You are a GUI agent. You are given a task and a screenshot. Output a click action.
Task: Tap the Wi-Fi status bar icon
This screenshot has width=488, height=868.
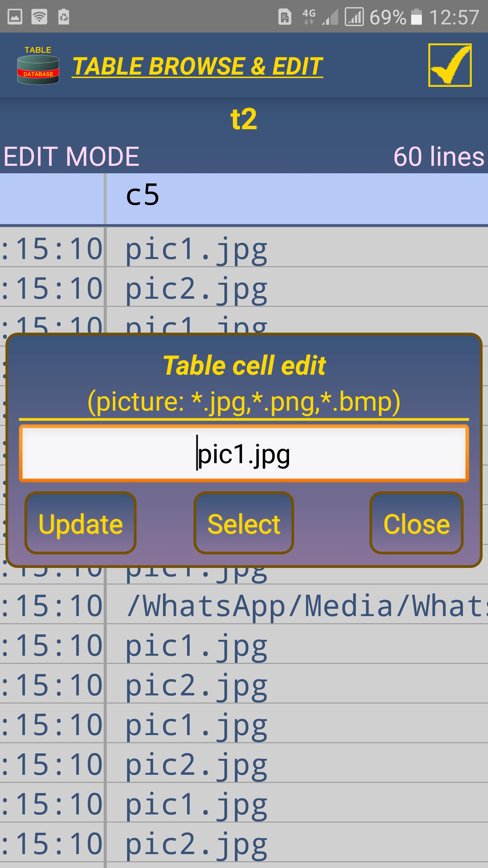(x=39, y=17)
